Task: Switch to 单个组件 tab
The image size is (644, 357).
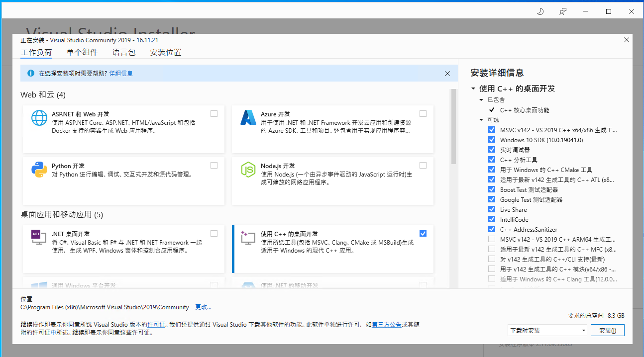Action: [82, 52]
